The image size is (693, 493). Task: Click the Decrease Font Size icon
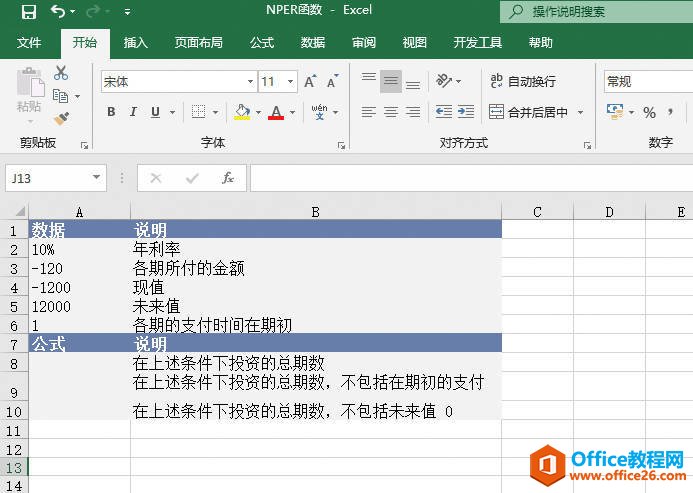click(x=332, y=81)
